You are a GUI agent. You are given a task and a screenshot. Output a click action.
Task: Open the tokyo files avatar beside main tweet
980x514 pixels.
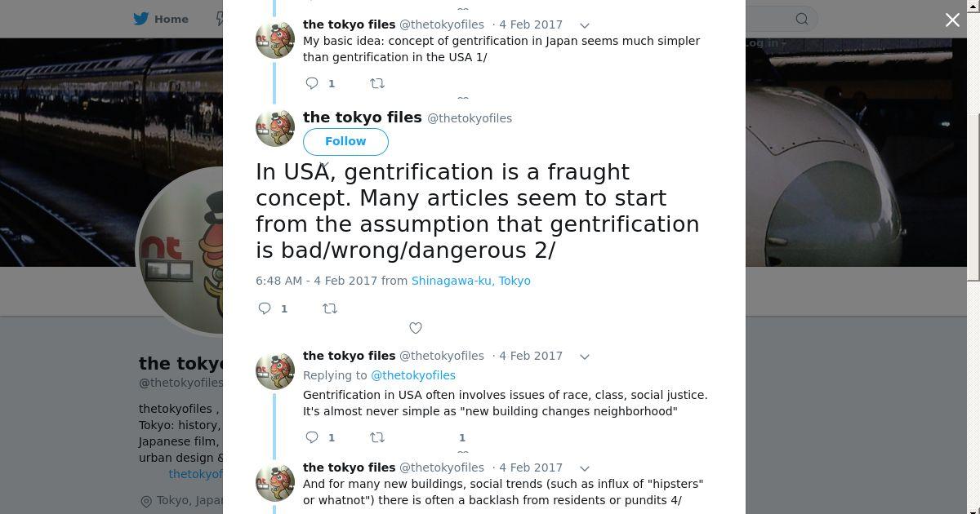[x=275, y=128]
